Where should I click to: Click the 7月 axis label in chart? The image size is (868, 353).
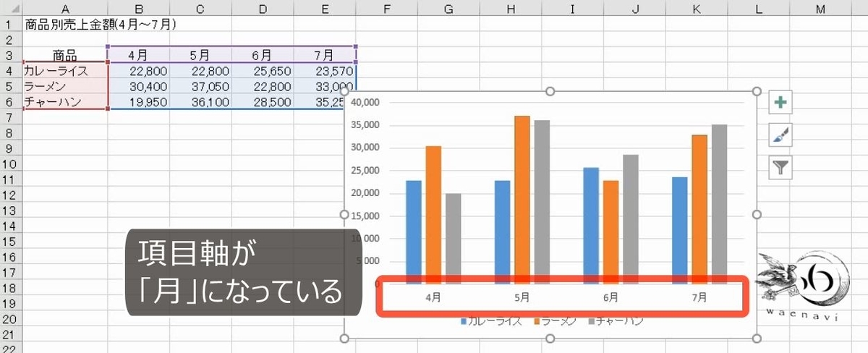699,297
